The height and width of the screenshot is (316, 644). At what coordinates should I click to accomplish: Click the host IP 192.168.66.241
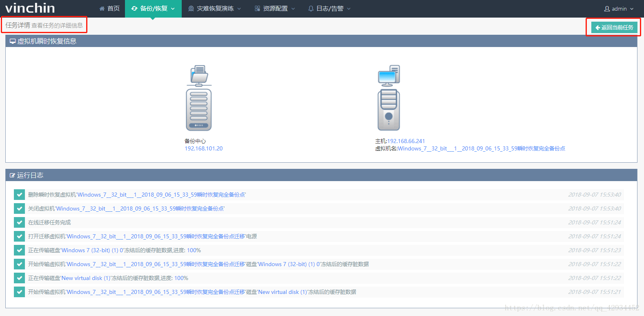[406, 141]
